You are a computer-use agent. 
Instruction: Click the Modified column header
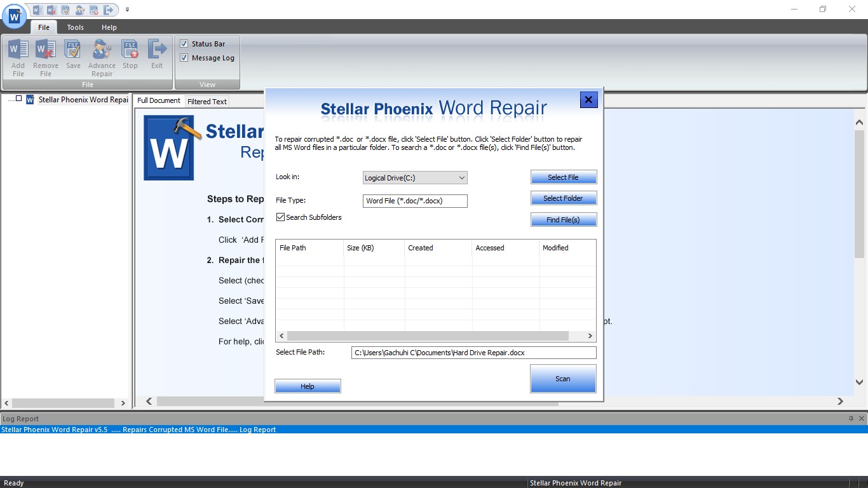[x=567, y=248]
